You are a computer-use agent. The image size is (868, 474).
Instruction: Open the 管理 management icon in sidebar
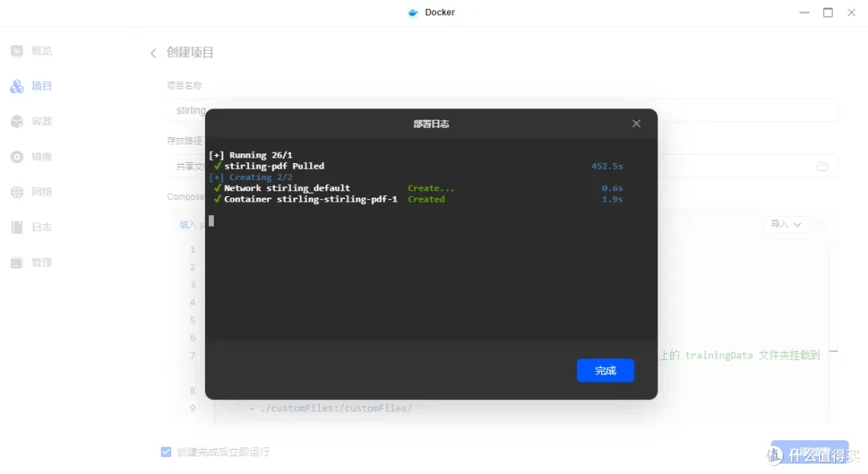click(17, 263)
